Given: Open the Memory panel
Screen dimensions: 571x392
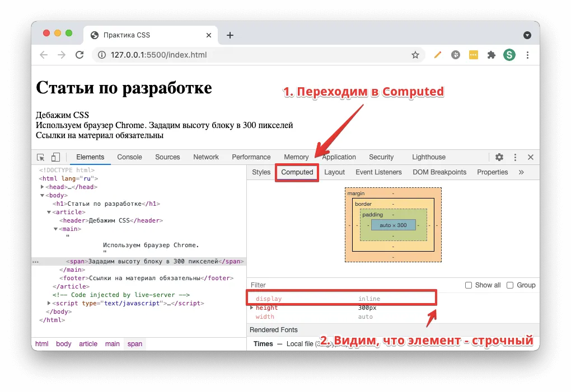Looking at the screenshot, I should [296, 157].
